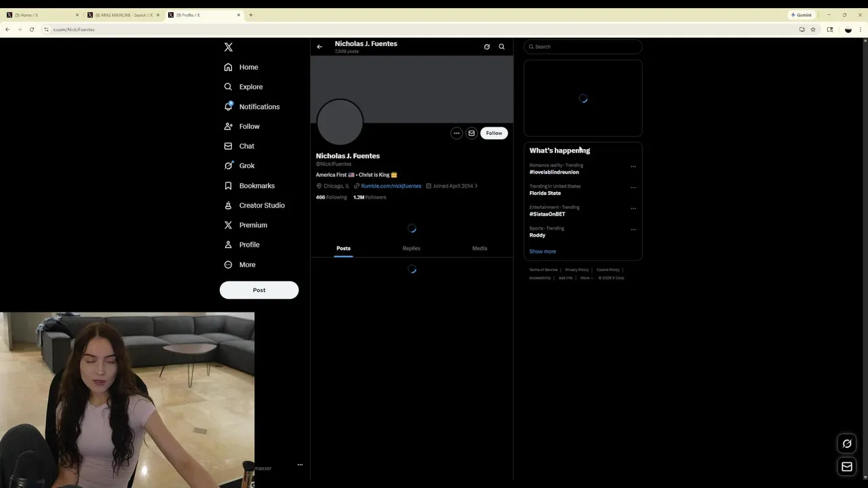View 1.2M Followers list

tap(370, 197)
